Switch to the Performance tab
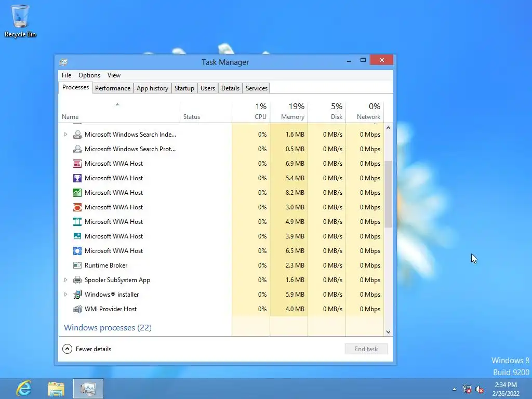Screen dimensions: 532x399 [x=113, y=88]
